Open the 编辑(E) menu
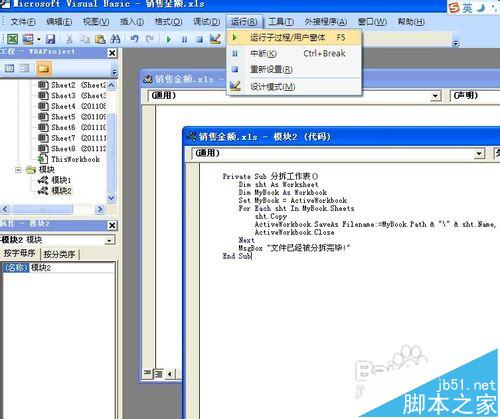Image resolution: width=500 pixels, height=419 pixels. pyautogui.click(x=59, y=22)
